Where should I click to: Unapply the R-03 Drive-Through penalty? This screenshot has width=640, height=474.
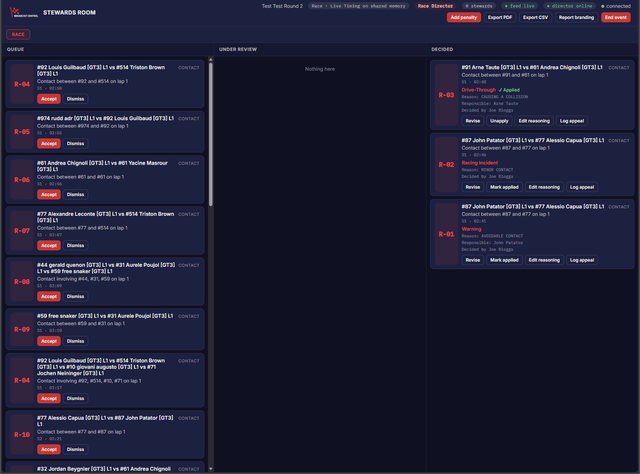[499, 121]
